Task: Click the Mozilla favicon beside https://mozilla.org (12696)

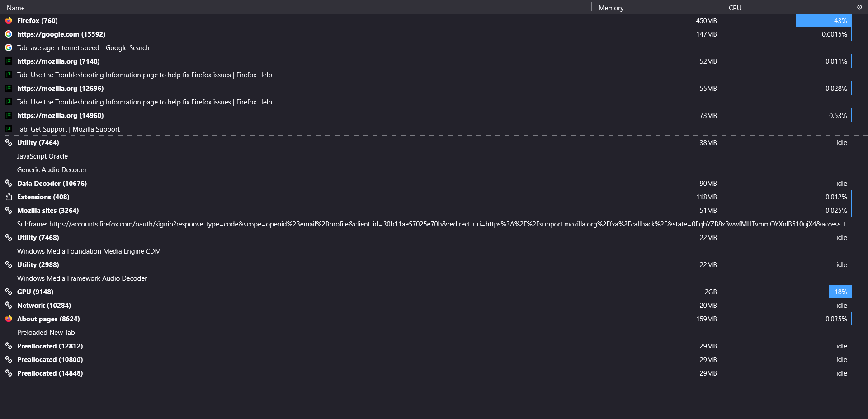Action: pyautogui.click(x=9, y=88)
